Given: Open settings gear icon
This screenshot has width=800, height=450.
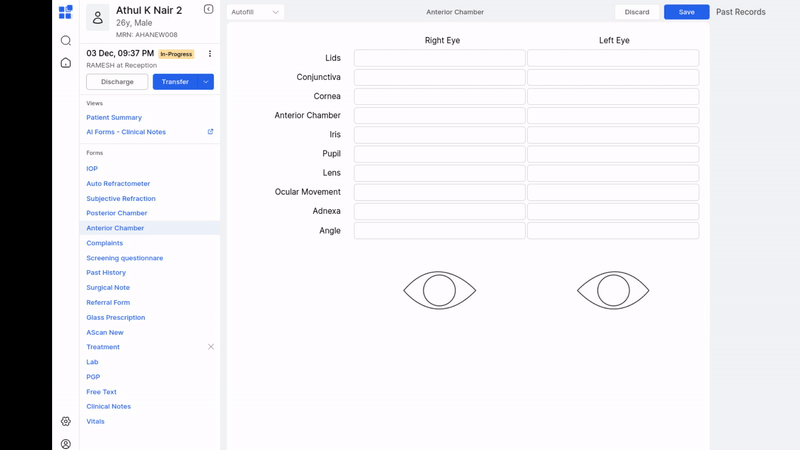Looking at the screenshot, I should 66,421.
